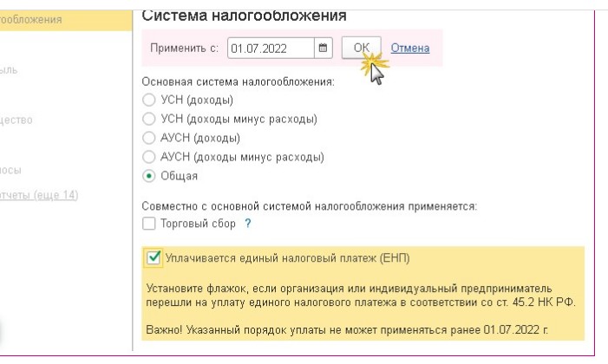Focus the Применить с date field
The height and width of the screenshot is (364, 608).
270,49
